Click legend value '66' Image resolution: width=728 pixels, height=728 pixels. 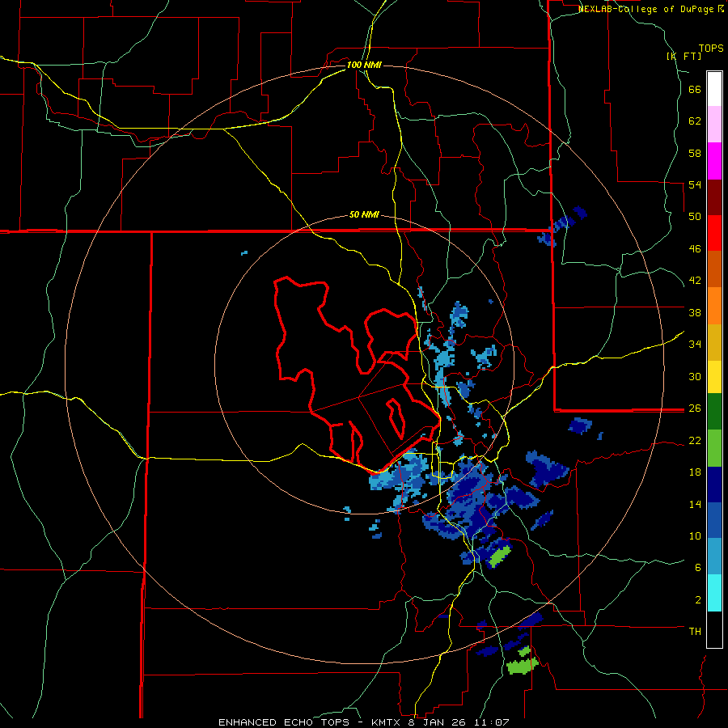695,90
